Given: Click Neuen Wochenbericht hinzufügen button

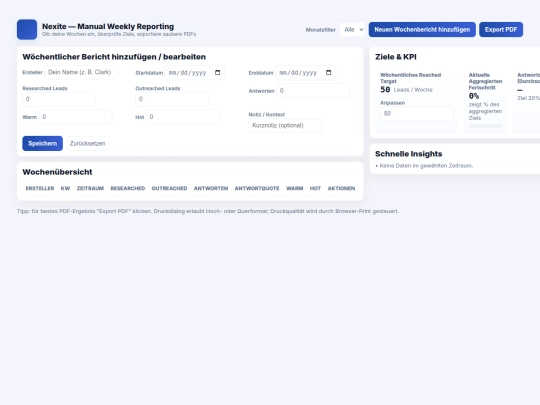Looking at the screenshot, I should point(422,30).
